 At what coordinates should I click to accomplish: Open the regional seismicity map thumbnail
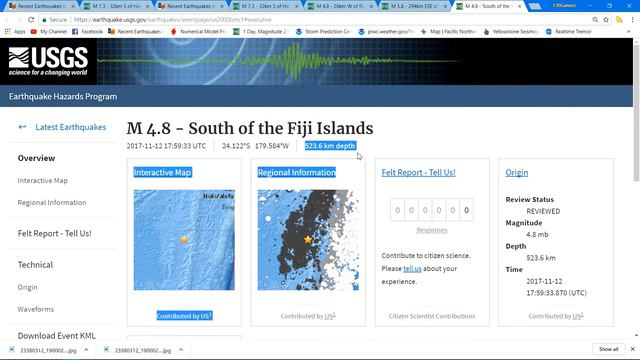pos(308,240)
